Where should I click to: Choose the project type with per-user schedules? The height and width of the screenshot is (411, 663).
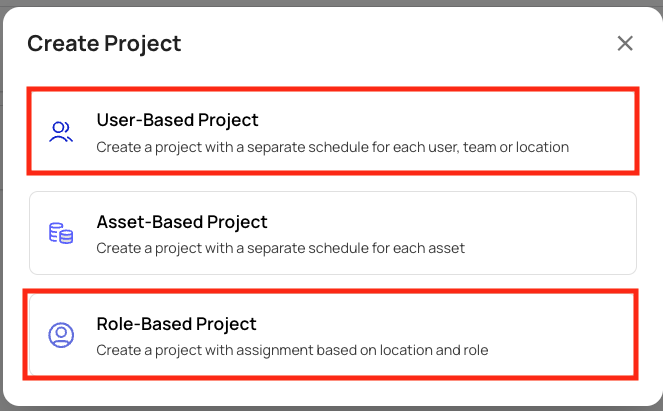[x=333, y=131]
